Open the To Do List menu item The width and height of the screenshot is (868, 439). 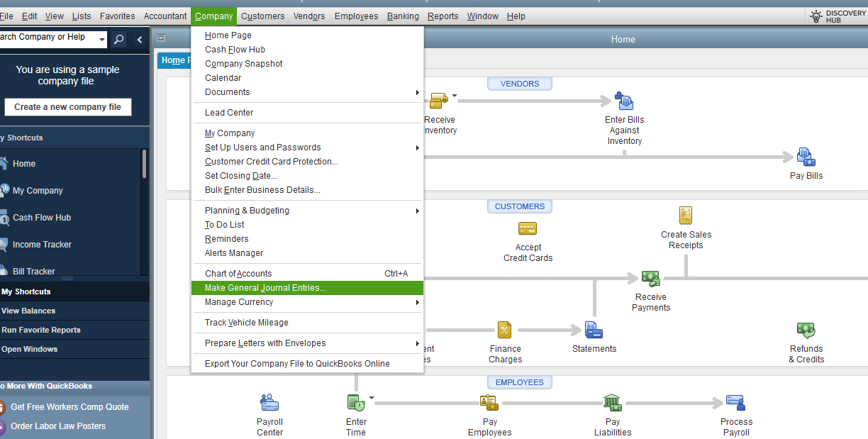(307, 225)
